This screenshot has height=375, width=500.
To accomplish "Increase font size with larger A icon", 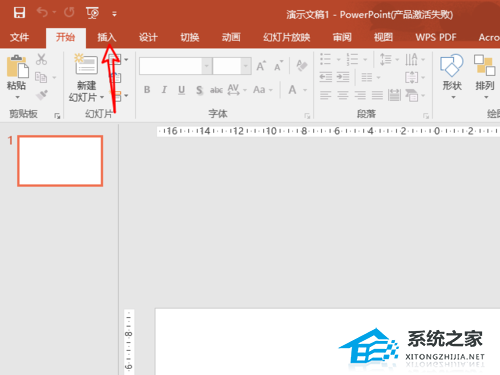I will pyautogui.click(x=261, y=66).
